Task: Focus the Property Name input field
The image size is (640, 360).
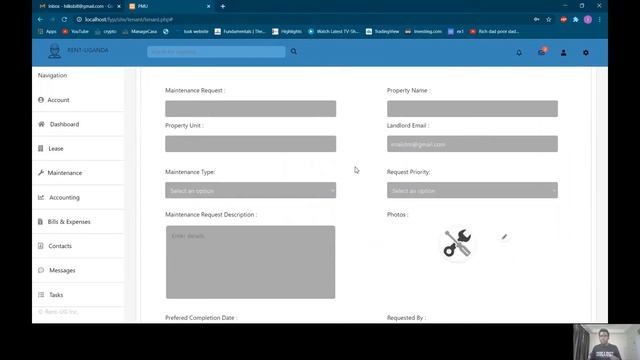Action: coord(472,109)
